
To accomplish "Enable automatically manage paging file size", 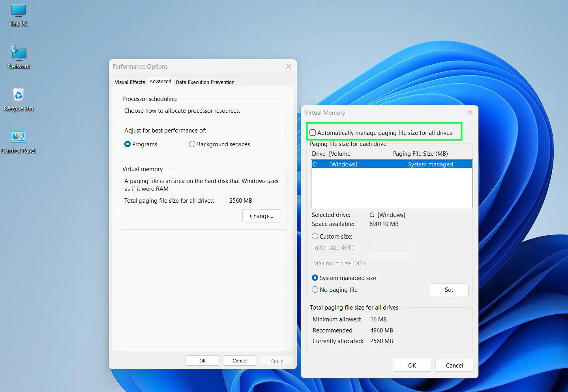I will 312,133.
